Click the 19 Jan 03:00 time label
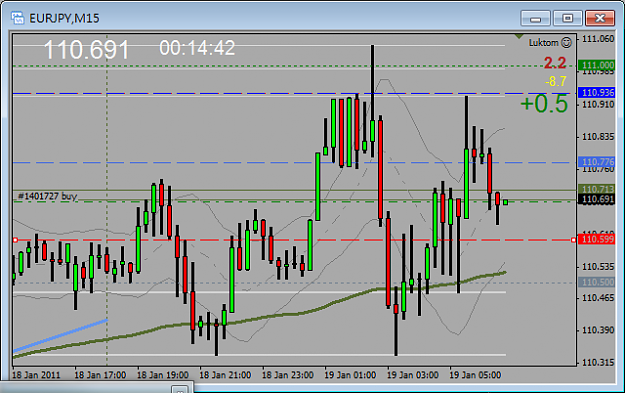 coord(413,375)
